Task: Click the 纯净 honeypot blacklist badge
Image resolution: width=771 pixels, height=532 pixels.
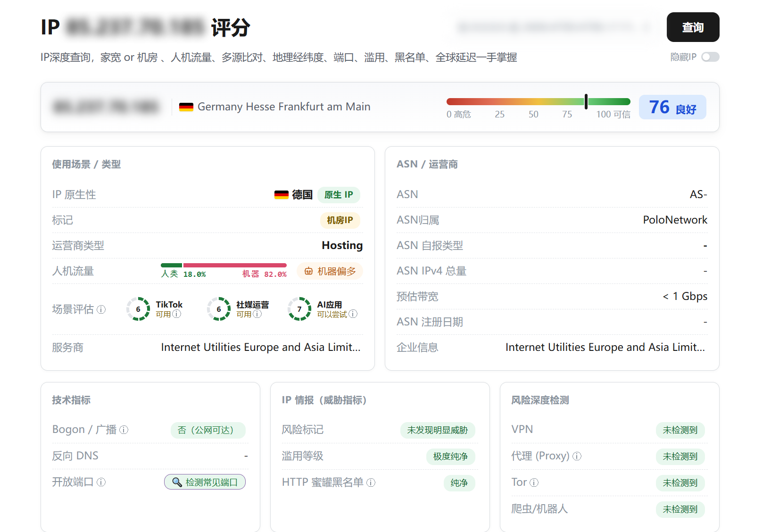Action: (459, 483)
